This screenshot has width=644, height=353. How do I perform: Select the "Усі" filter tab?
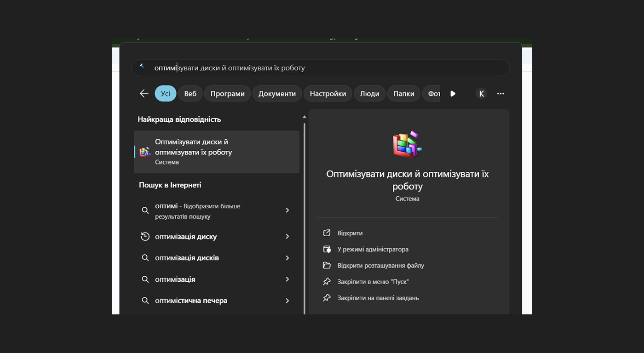[x=166, y=94]
